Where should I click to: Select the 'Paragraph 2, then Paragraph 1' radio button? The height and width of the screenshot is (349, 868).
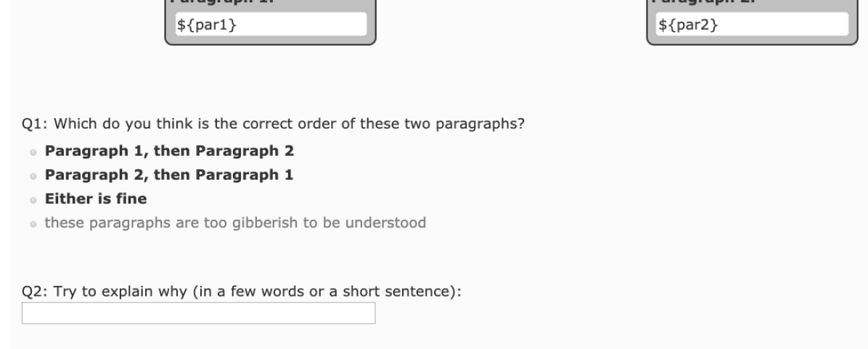(33, 176)
